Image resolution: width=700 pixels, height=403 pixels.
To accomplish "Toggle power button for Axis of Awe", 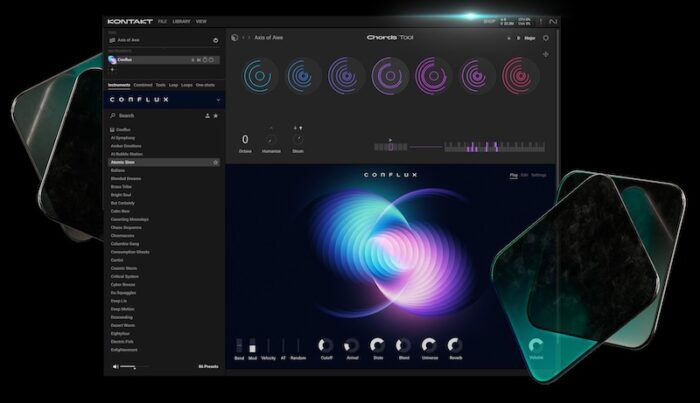I will pos(216,40).
